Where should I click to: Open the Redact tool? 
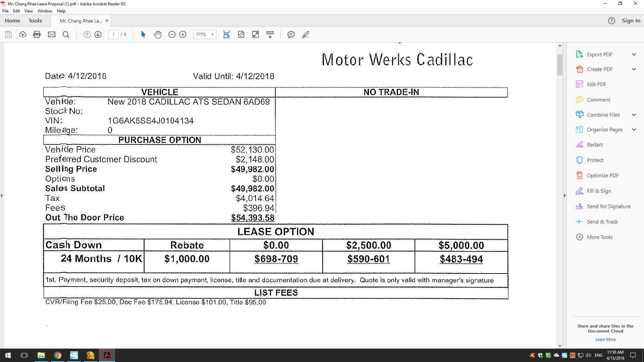point(595,144)
